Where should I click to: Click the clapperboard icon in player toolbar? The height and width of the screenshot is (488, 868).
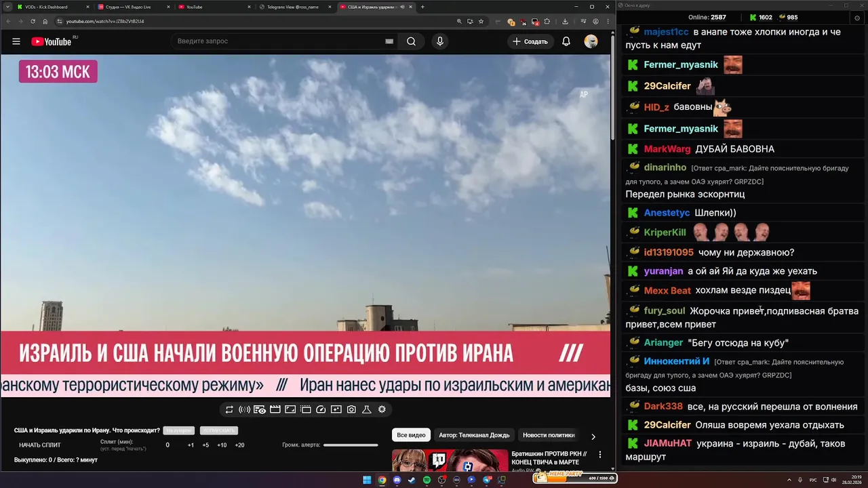click(275, 409)
